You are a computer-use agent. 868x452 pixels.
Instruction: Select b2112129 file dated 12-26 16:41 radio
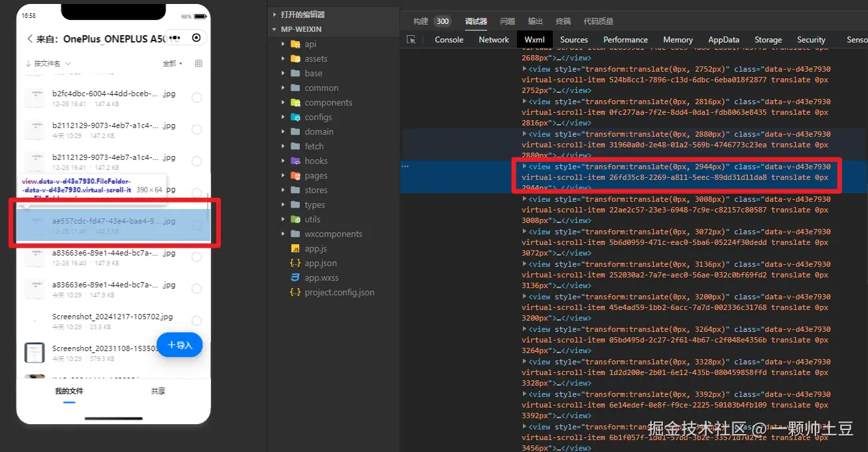coord(196,161)
